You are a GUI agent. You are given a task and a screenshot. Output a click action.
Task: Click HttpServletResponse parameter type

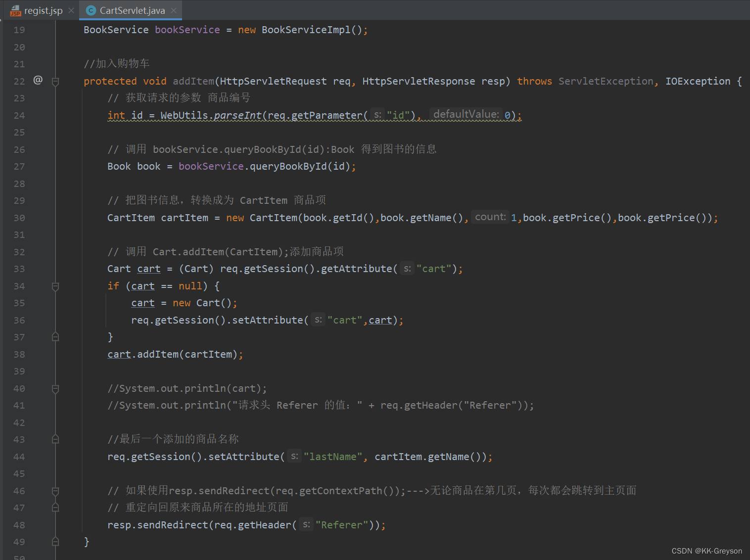point(419,81)
